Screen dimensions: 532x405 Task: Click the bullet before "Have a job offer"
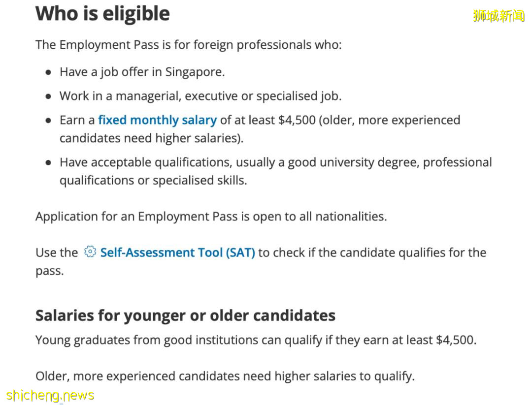pos(48,72)
